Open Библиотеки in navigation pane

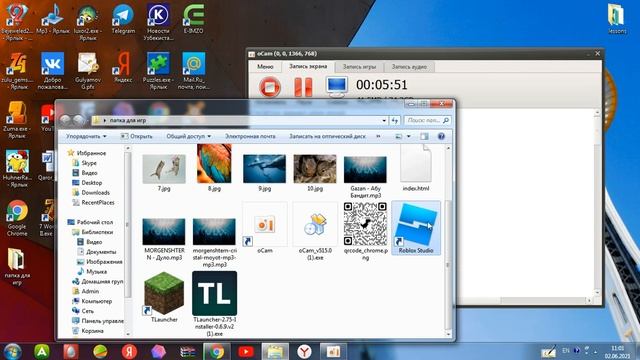click(x=97, y=232)
